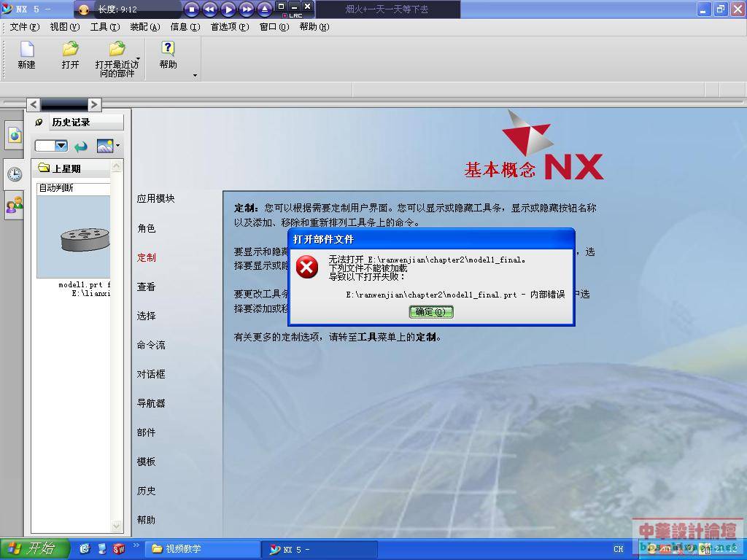Viewport: 747px width, 560px height.
Task: Open the combo box in History panel
Action: (51, 146)
